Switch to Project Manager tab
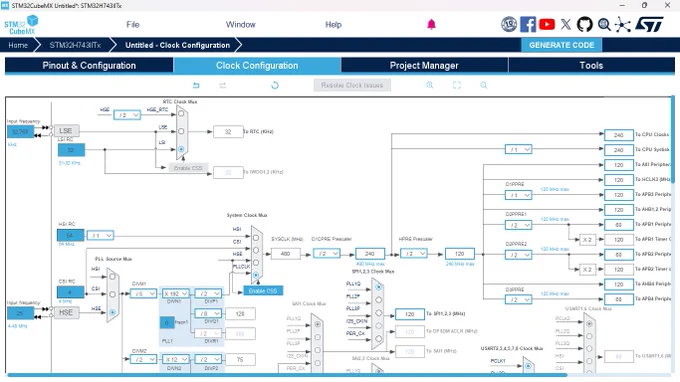This screenshot has width=680, height=382. [x=424, y=65]
